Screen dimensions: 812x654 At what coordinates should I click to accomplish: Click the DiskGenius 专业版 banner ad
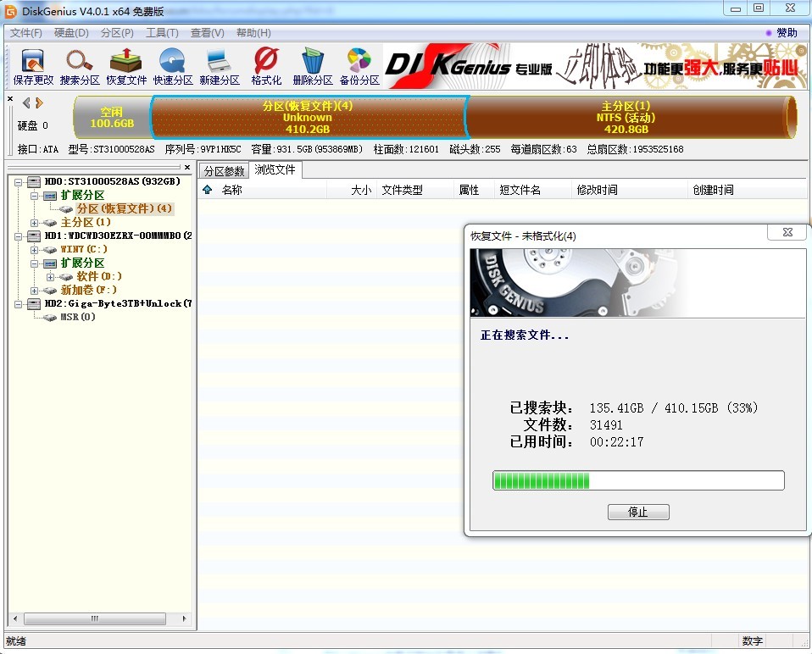tap(594, 66)
